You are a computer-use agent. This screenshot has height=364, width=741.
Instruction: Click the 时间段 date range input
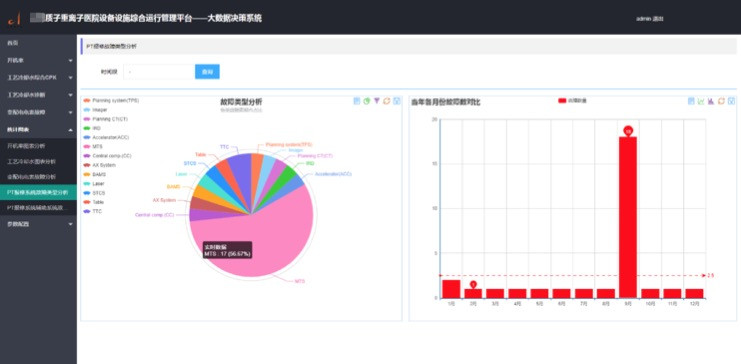pyautogui.click(x=159, y=72)
